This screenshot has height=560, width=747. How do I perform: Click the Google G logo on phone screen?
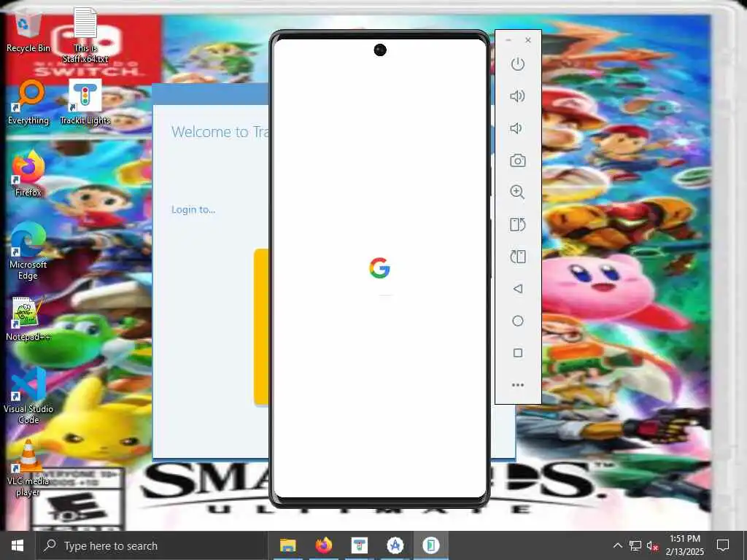click(379, 268)
